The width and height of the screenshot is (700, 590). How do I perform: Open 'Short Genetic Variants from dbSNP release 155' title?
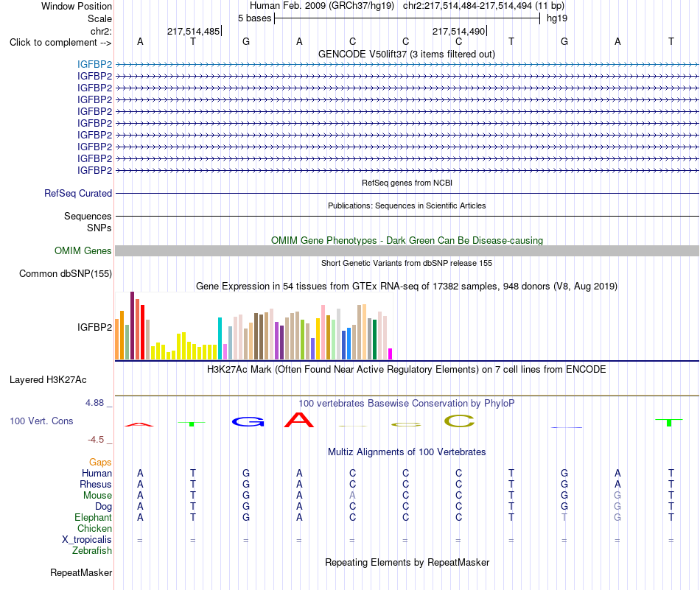coord(407,263)
